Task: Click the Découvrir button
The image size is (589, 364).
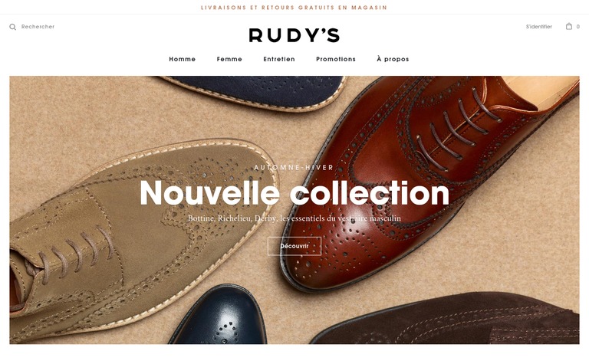Action: pyautogui.click(x=294, y=246)
